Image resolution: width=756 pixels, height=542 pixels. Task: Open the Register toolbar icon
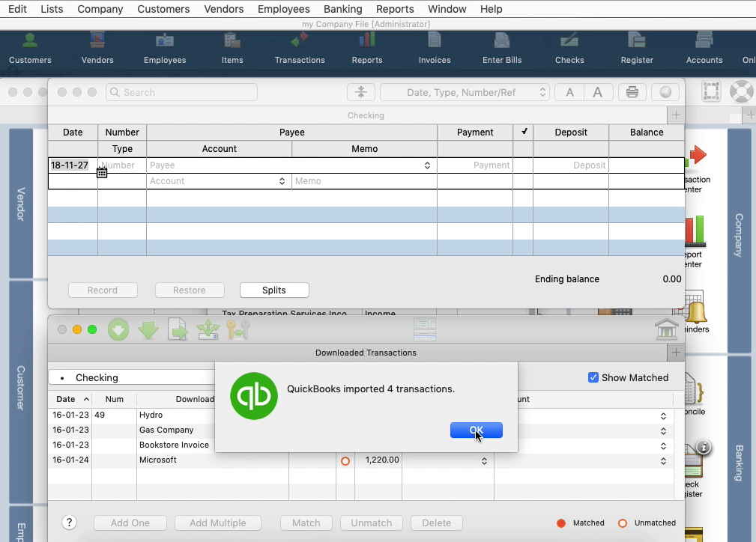point(637,48)
